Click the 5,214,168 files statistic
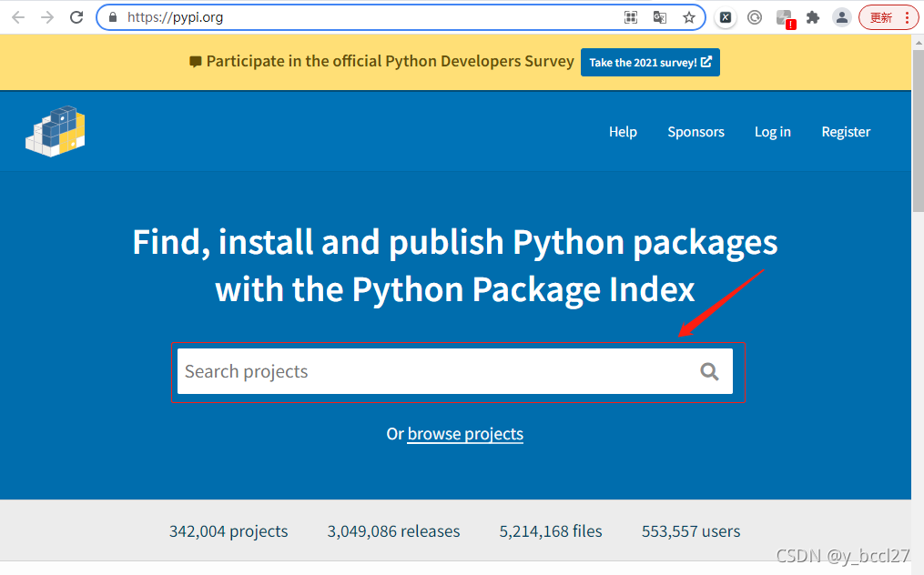The width and height of the screenshot is (924, 575). coord(551,531)
